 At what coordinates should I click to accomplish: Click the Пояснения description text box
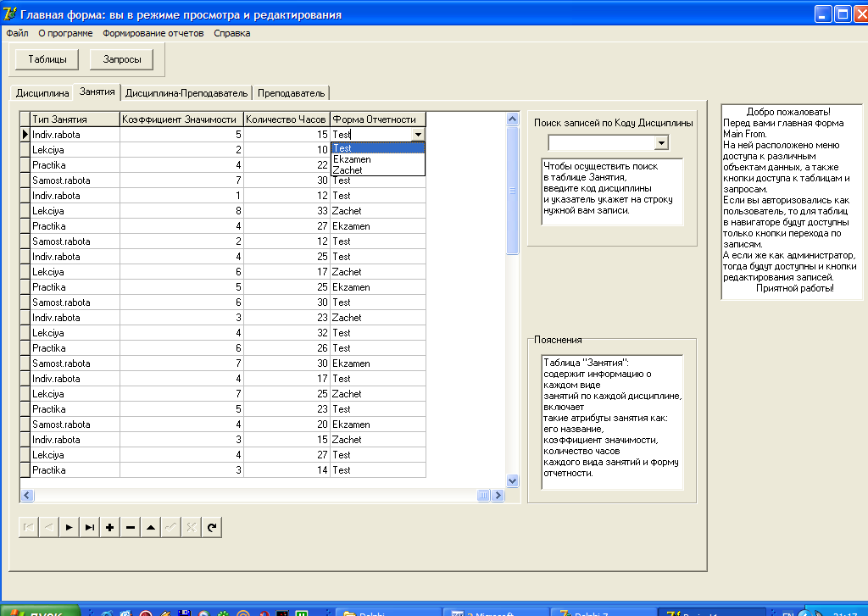(612, 422)
